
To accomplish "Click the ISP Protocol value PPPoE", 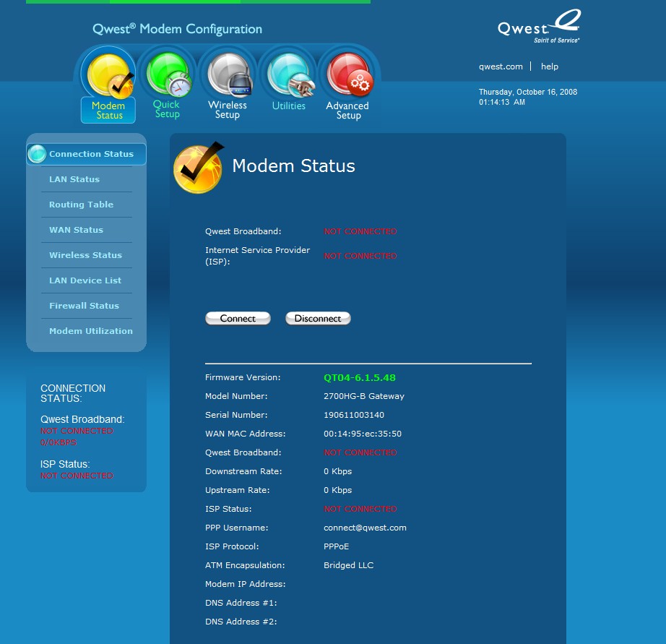I will 337,546.
